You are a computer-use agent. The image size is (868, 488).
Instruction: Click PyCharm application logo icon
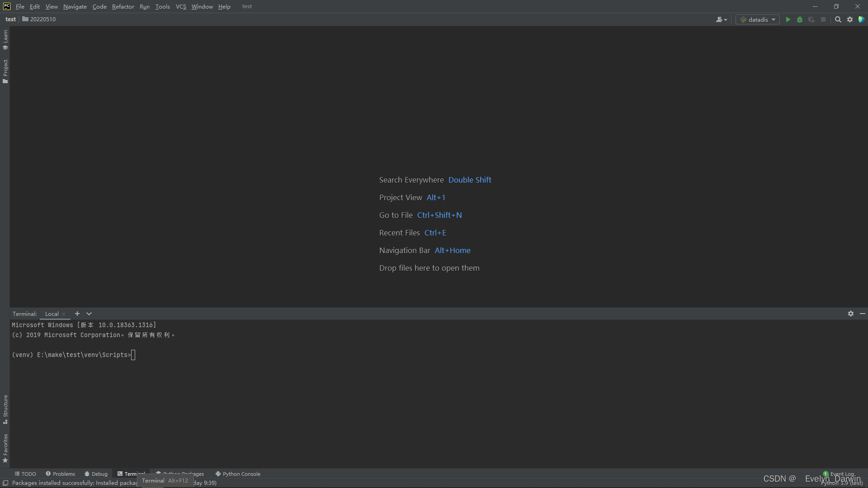pos(6,6)
